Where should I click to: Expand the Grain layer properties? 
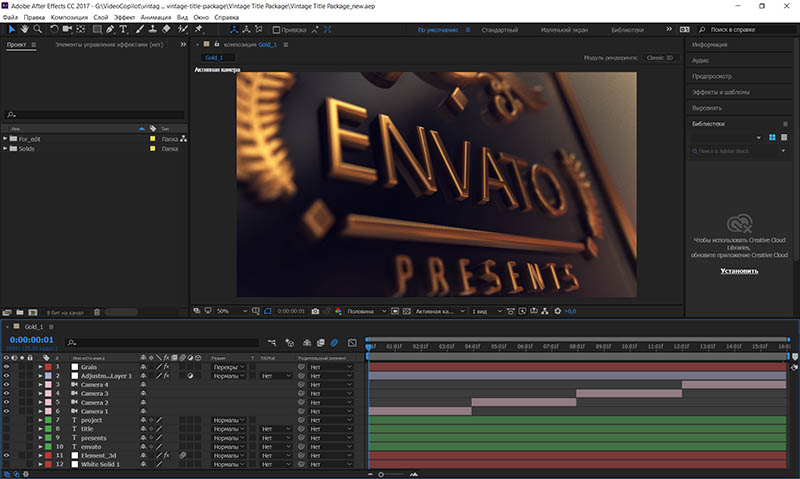tap(40, 367)
